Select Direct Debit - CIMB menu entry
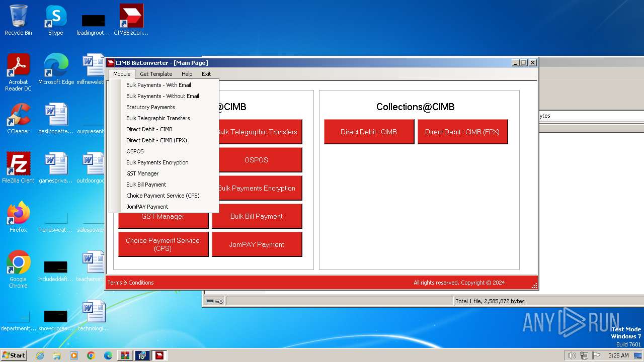644x362 pixels. pyautogui.click(x=164, y=129)
